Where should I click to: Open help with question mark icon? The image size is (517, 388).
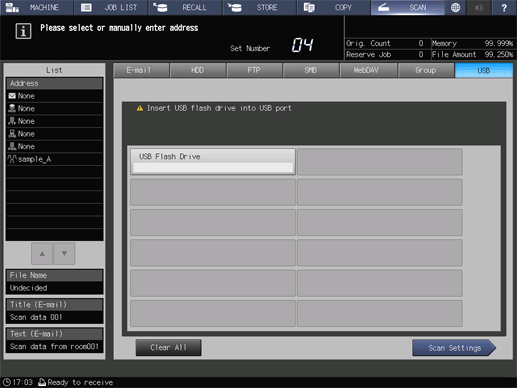click(504, 8)
